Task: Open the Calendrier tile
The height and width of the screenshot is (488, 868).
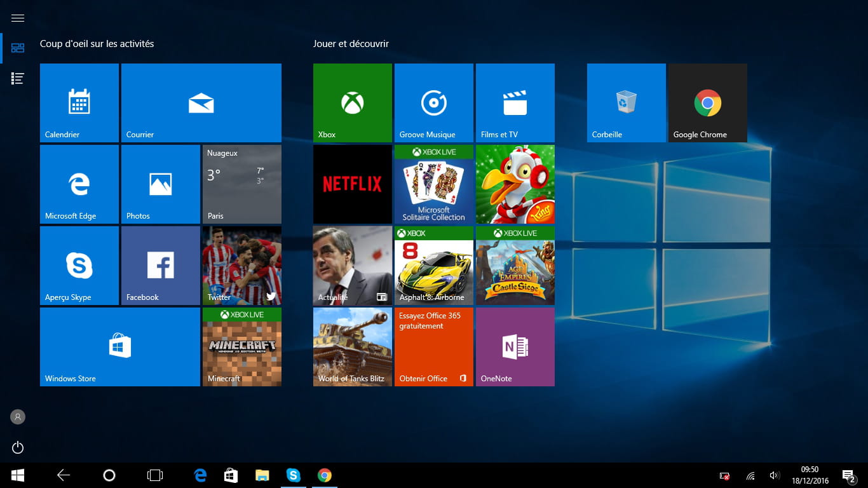Action: click(79, 102)
